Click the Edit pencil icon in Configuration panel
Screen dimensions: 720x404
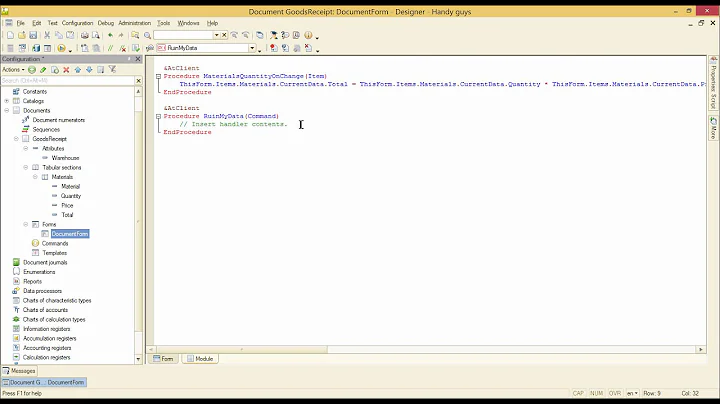(x=43, y=70)
